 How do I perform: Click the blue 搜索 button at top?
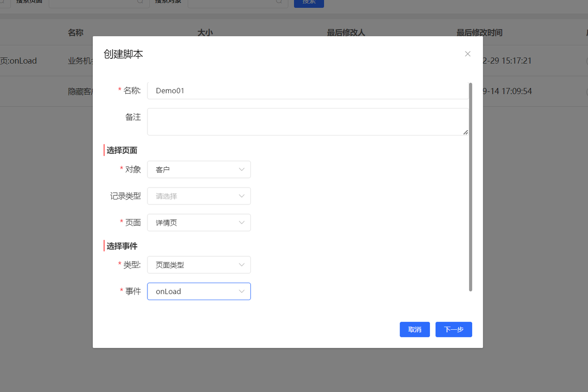[x=309, y=3]
